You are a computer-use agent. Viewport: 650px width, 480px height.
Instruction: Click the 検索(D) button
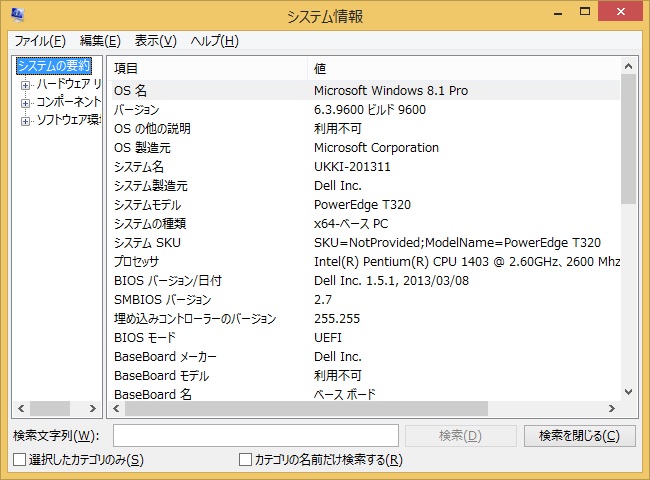point(461,436)
